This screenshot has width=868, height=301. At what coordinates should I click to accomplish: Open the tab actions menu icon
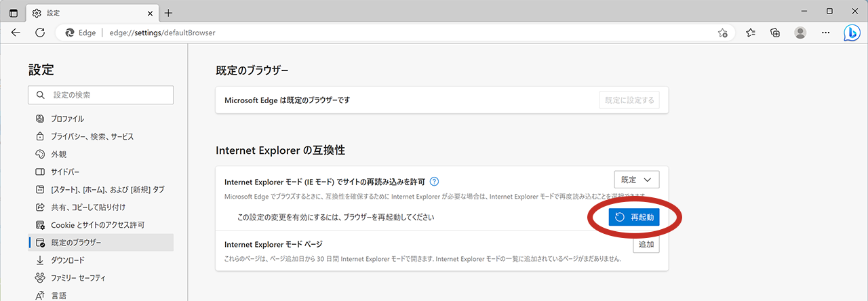tap(14, 12)
